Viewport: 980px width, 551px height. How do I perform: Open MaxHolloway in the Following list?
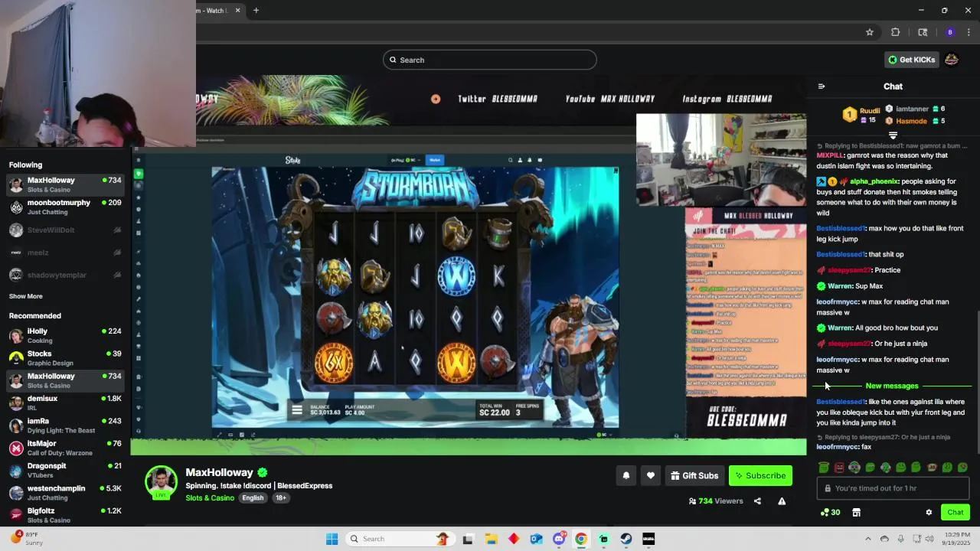(x=65, y=184)
